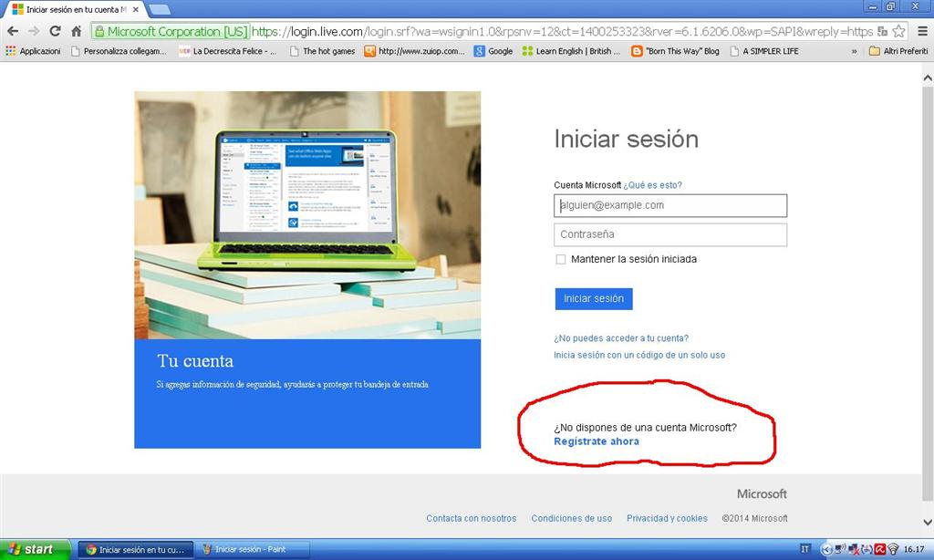Open La Decrescita Felice bookmark
This screenshot has width=934, height=560.
coord(227,51)
